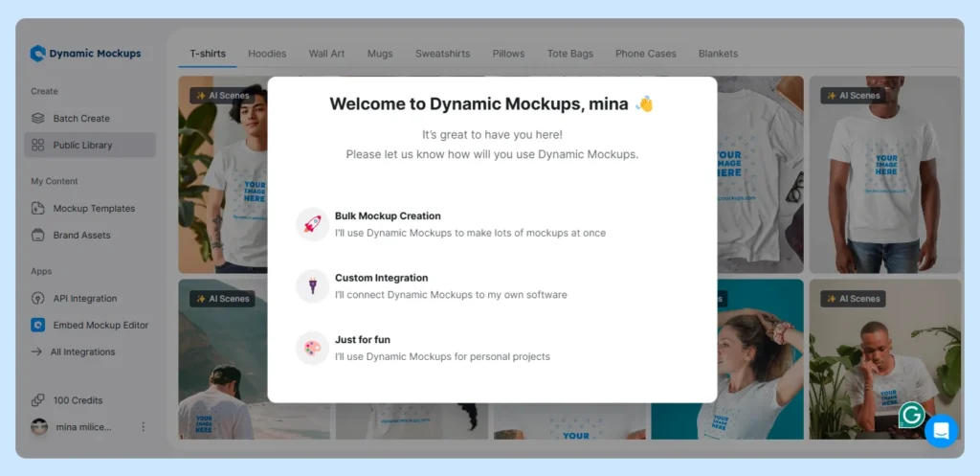
Task: Open the flat-lay t-shirt with glasses mockup
Action: pyautogui.click(x=760, y=174)
